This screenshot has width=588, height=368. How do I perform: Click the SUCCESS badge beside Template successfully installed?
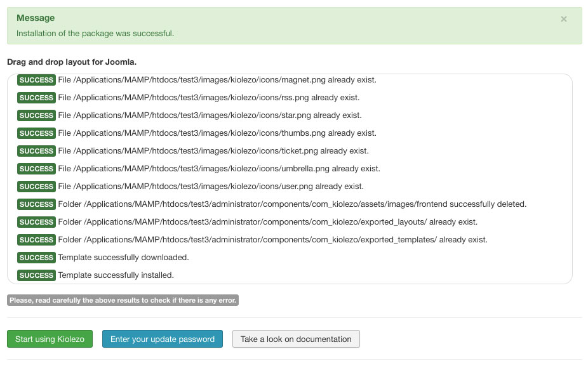(x=36, y=275)
